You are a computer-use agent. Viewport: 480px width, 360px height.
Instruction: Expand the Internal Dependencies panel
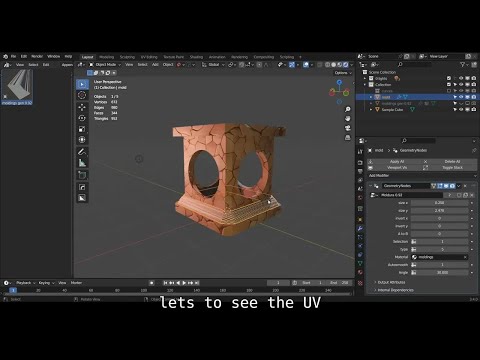click(395, 290)
